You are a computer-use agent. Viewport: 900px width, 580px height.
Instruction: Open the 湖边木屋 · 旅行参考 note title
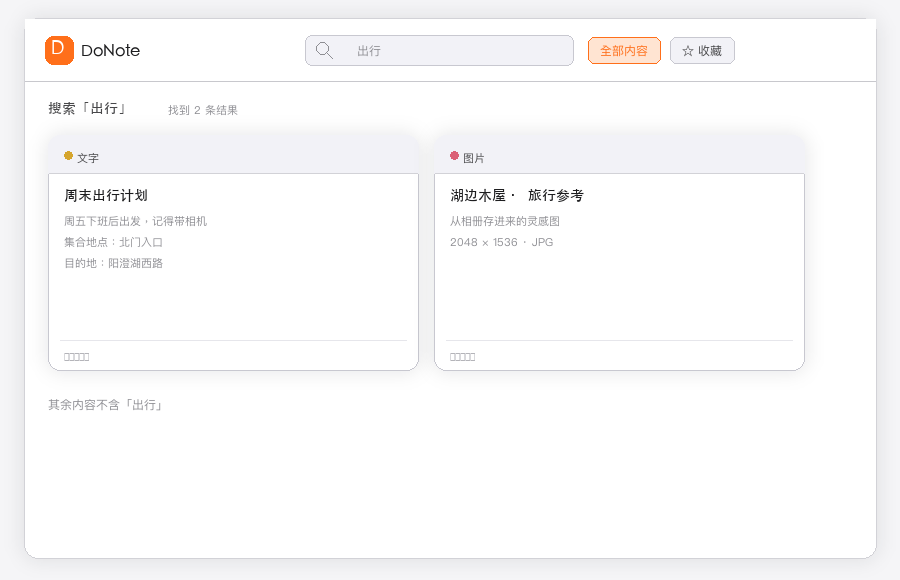(x=517, y=195)
